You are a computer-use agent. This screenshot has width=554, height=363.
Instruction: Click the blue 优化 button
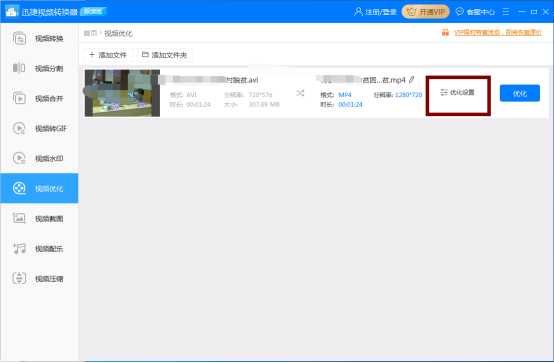[x=520, y=93]
